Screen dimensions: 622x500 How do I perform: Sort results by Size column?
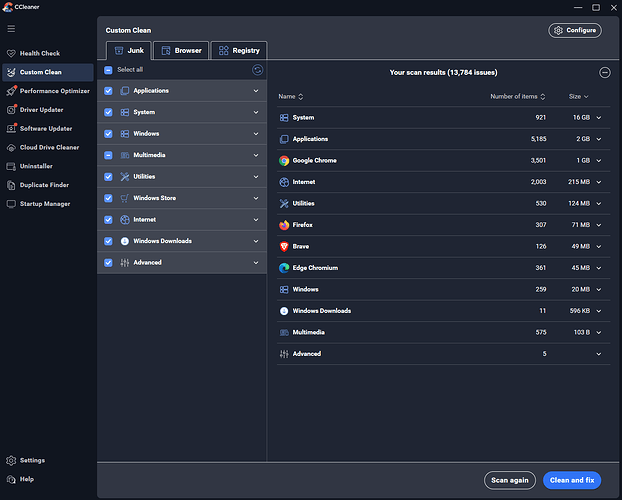[x=578, y=96]
